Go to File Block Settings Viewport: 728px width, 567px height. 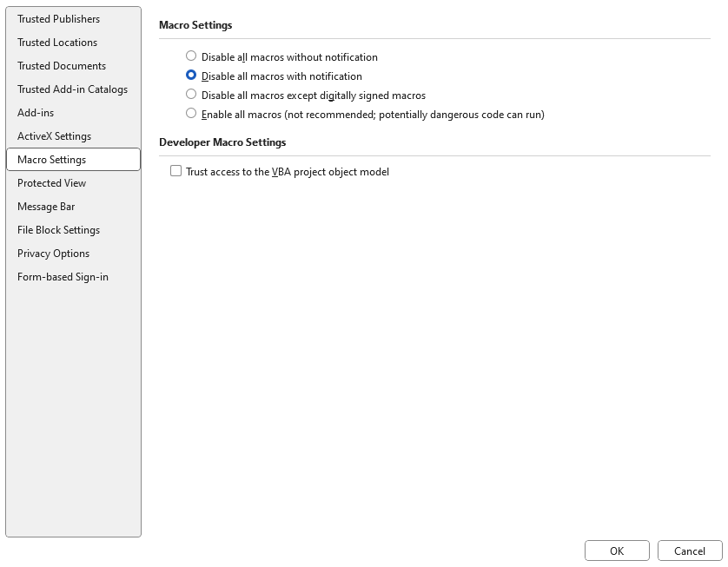click(x=58, y=230)
